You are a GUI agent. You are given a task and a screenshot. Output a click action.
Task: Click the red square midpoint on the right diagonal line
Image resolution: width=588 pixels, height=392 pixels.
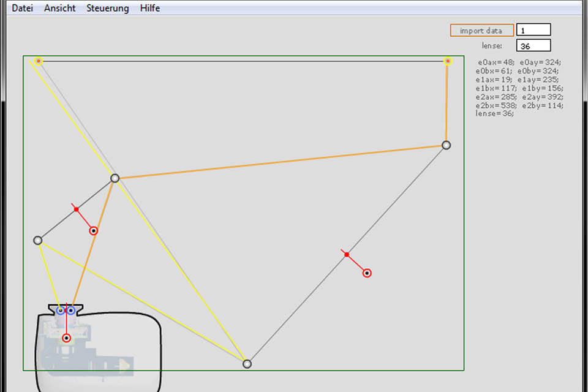point(347,254)
